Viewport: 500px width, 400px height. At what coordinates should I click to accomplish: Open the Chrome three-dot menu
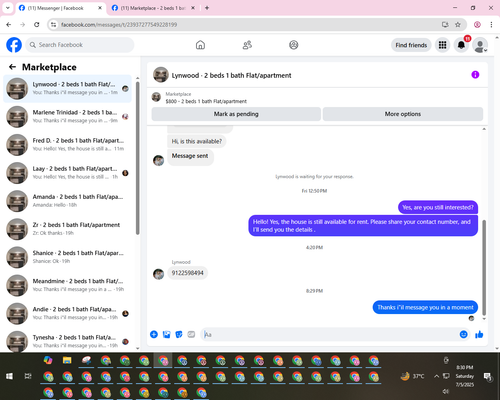pyautogui.click(x=491, y=25)
